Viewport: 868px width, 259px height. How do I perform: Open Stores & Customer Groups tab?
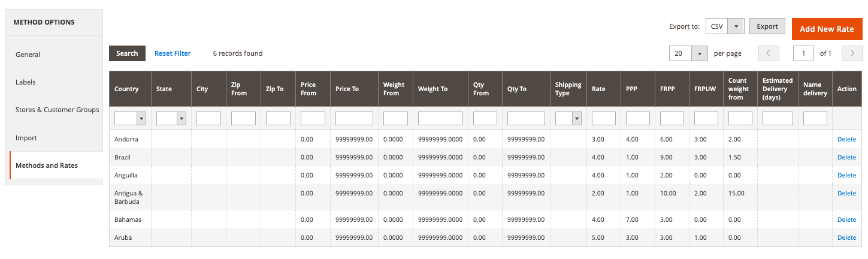coord(58,110)
